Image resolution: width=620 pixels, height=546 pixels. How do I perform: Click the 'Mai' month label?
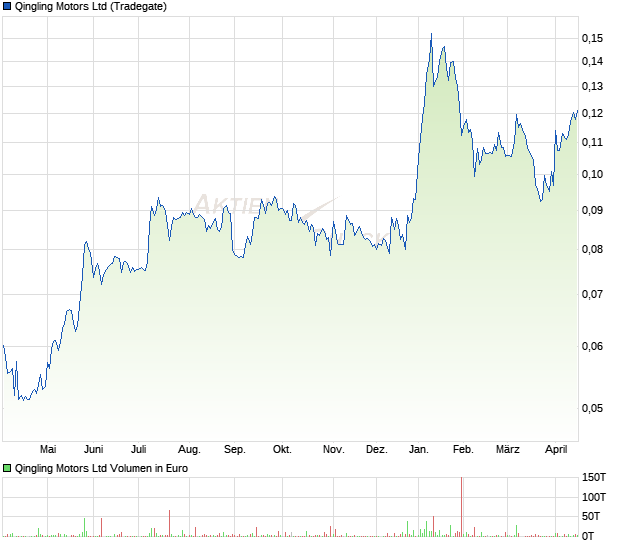tap(48, 450)
